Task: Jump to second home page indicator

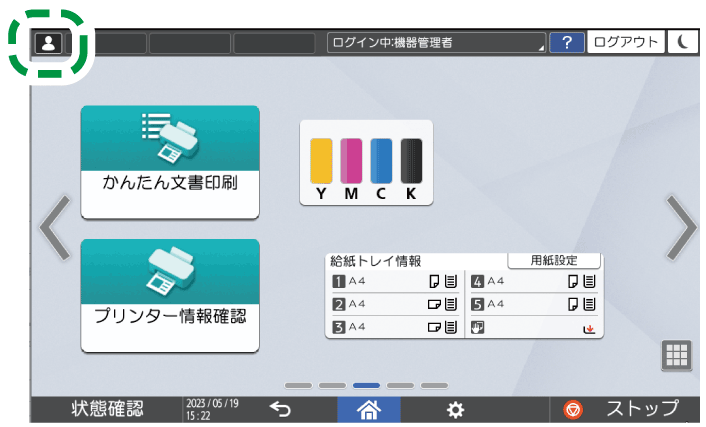Action: point(332,386)
